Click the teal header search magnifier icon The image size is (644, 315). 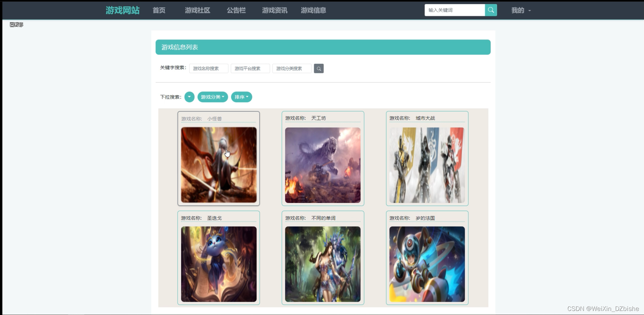[491, 10]
